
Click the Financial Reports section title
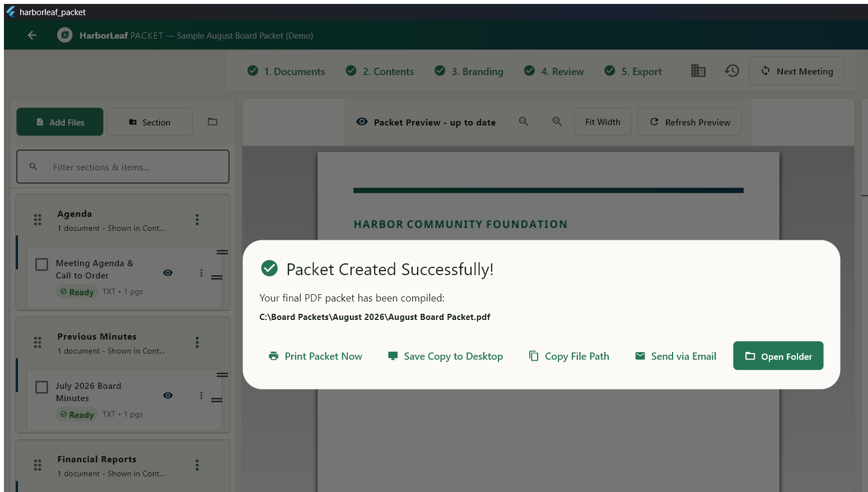coord(97,459)
